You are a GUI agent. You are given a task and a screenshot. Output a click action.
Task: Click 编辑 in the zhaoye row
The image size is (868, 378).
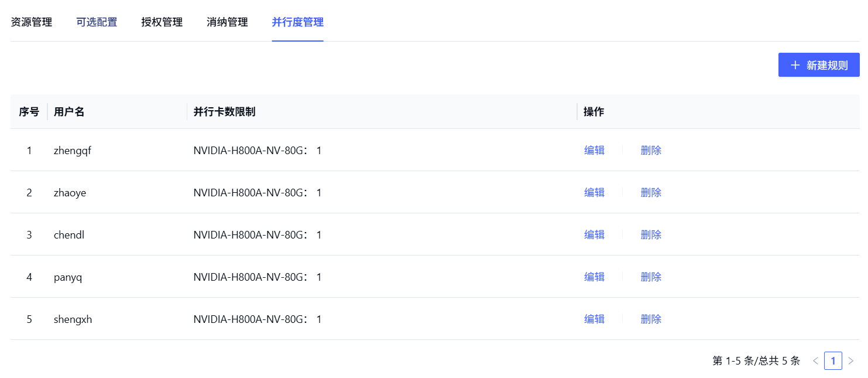(x=594, y=192)
